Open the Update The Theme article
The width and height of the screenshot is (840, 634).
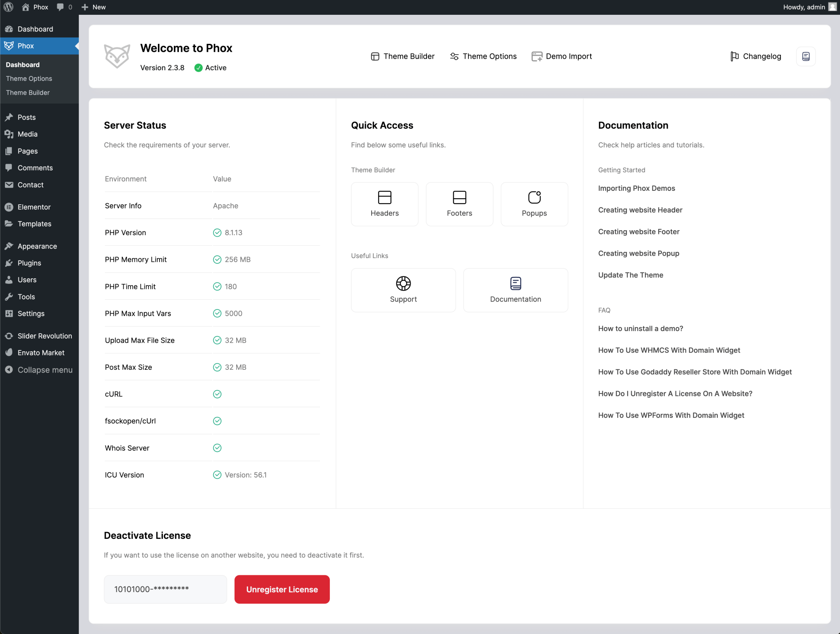(630, 275)
